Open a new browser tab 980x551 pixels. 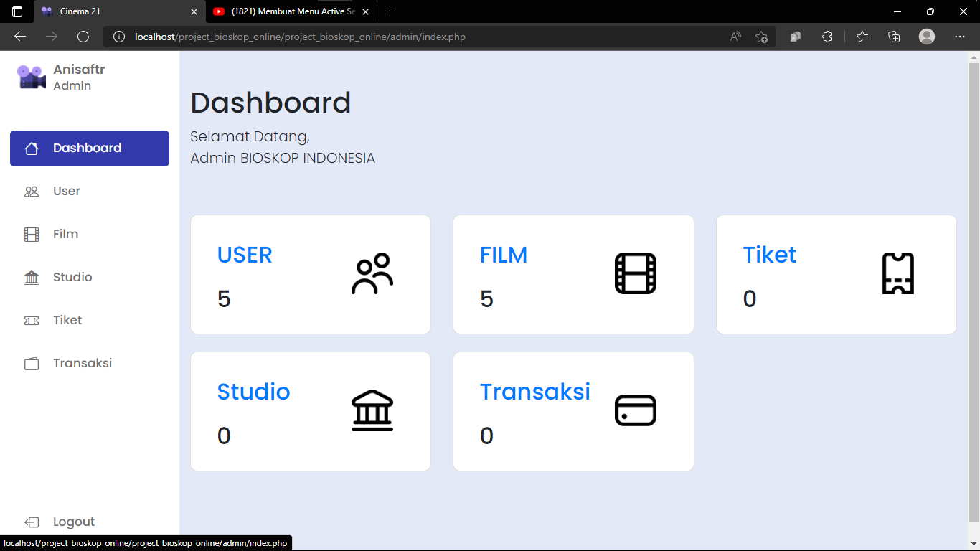(390, 11)
